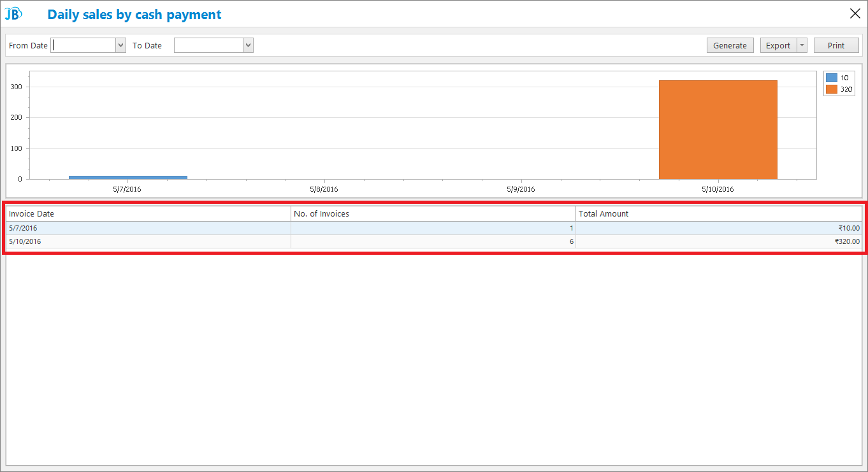Select the 5/10/2016 invoice date cell
868x472 pixels.
point(148,241)
